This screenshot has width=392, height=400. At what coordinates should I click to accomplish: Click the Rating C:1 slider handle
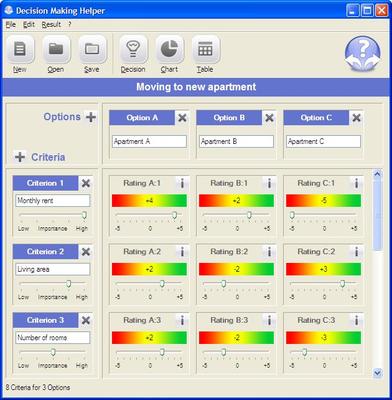[x=292, y=215]
